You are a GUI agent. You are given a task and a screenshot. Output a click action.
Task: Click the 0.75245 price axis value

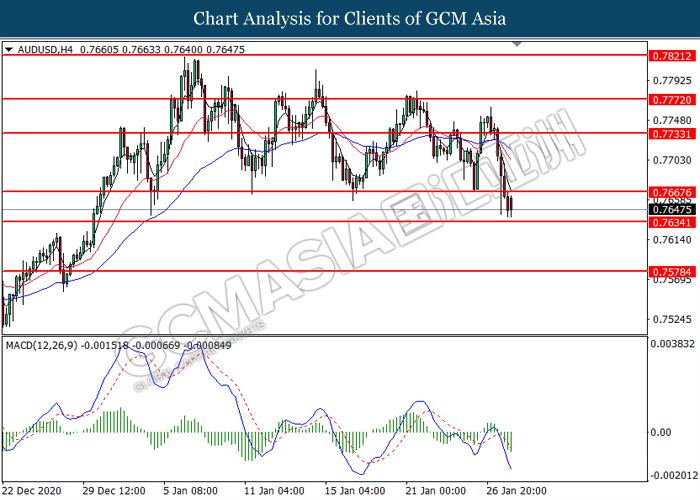(672, 319)
